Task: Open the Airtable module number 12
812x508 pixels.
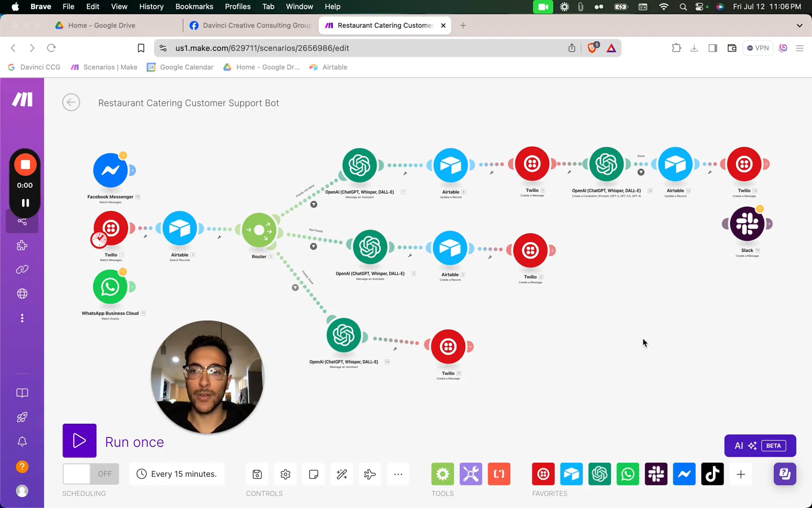Action: point(675,164)
